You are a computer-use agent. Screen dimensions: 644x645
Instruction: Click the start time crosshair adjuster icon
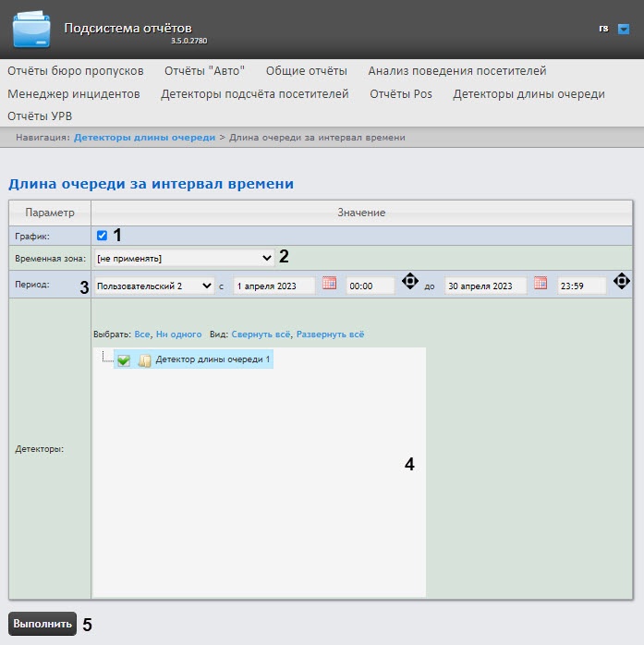410,281
